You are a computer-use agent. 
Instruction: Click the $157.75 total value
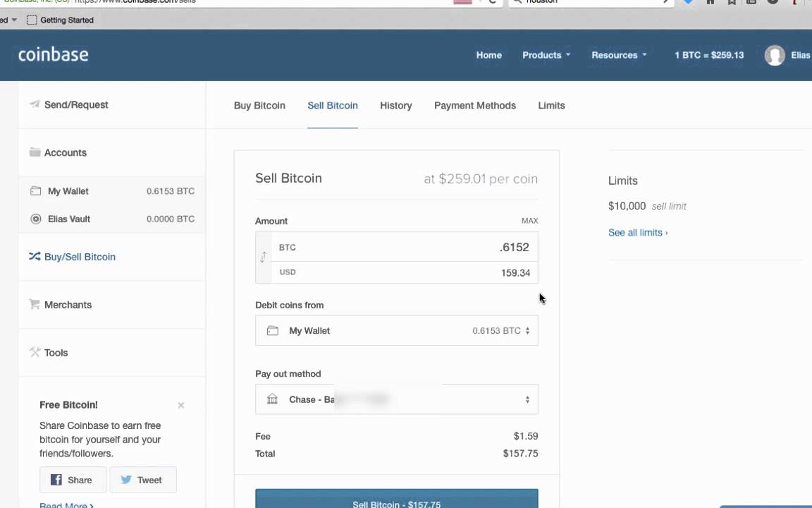(x=520, y=454)
